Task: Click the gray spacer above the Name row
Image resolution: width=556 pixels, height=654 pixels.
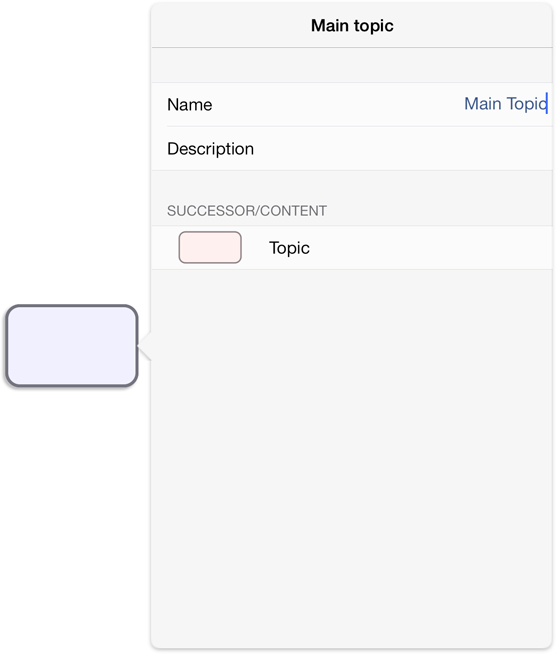Action: (x=352, y=65)
